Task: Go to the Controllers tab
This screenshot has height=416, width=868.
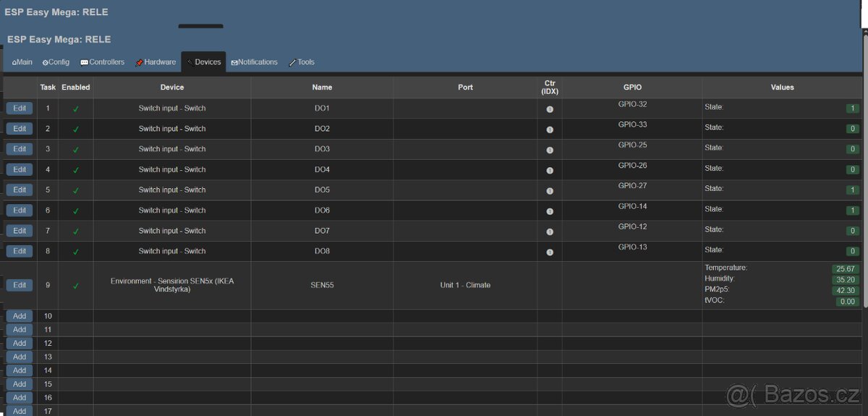Action: click(103, 62)
